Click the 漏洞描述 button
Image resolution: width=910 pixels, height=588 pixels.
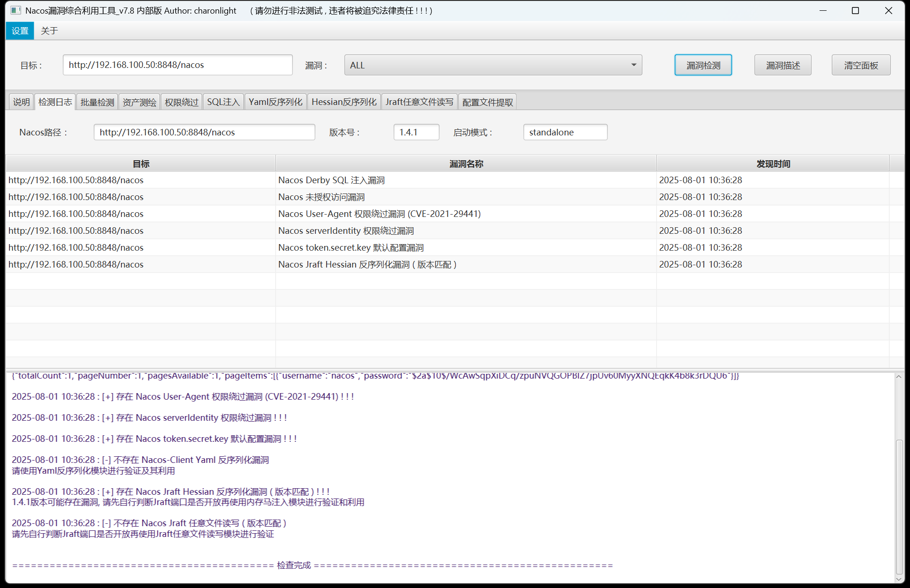783,65
